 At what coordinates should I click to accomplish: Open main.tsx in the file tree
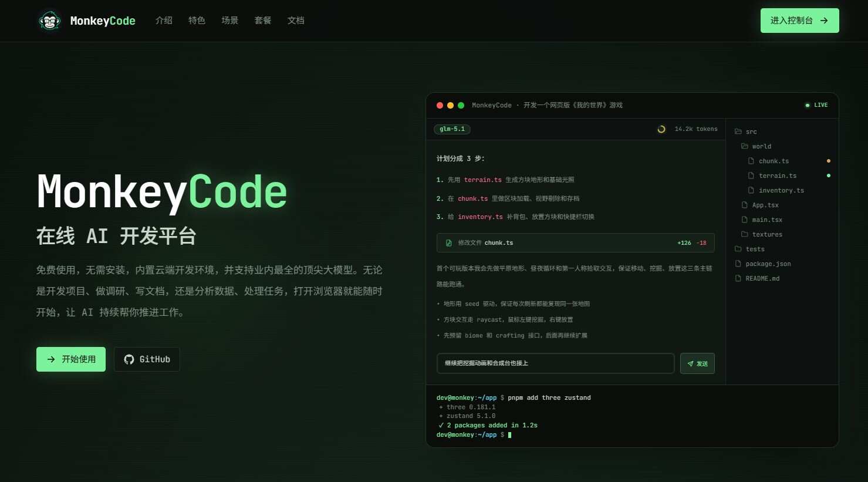point(762,220)
